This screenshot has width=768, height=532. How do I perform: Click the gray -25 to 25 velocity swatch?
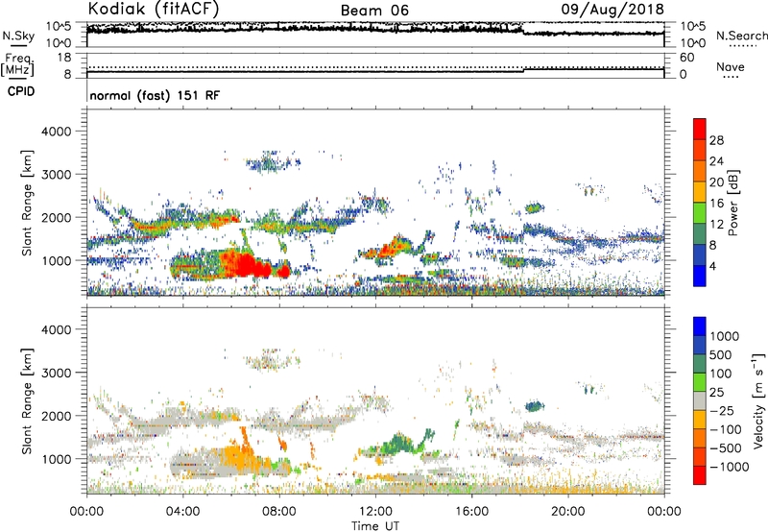coord(700,400)
